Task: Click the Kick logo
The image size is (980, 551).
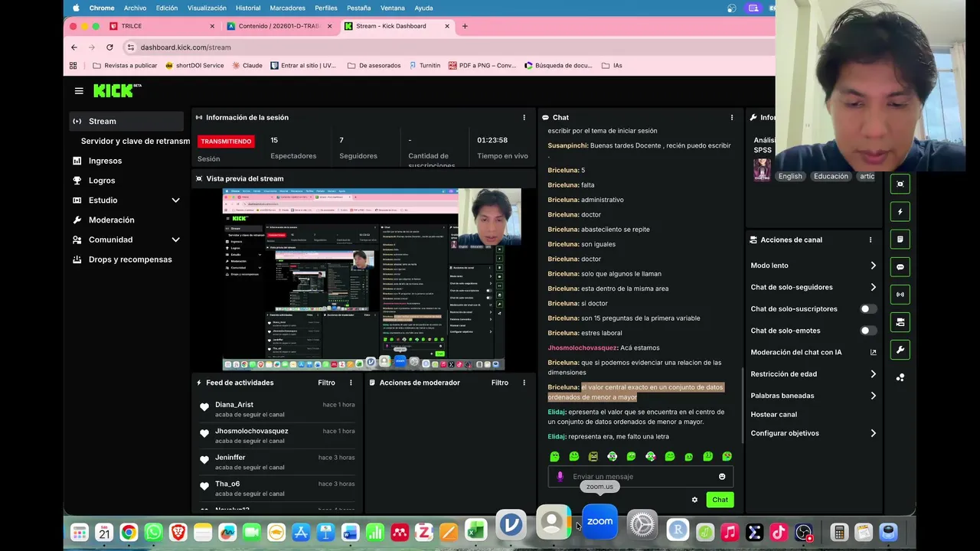Action: pyautogui.click(x=117, y=90)
